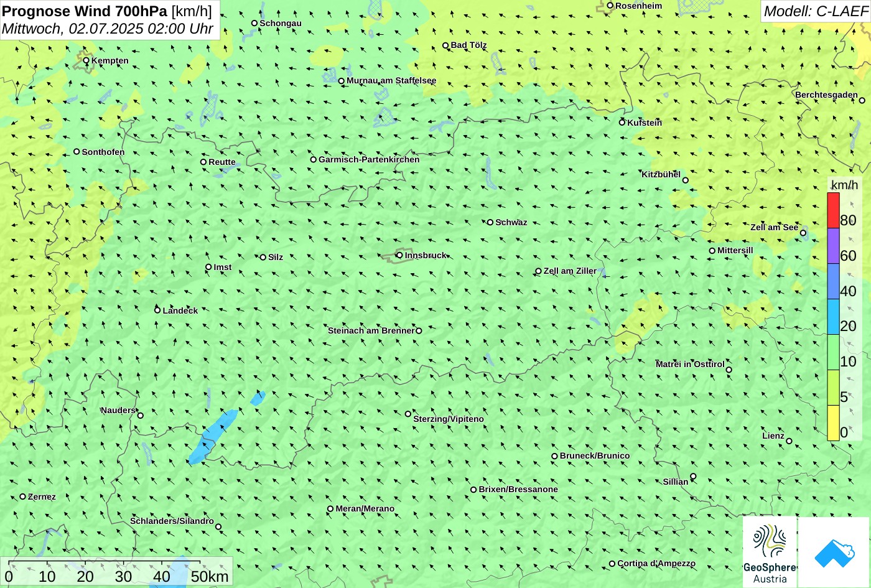Select the yellow 0 km/h legend color
Screen dimensions: 871x588
pos(833,423)
